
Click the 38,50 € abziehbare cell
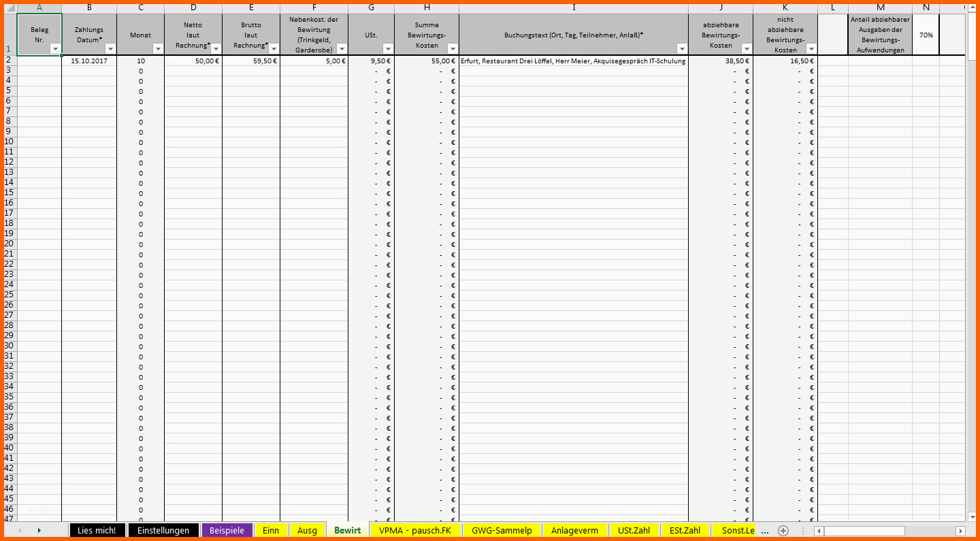(721, 61)
